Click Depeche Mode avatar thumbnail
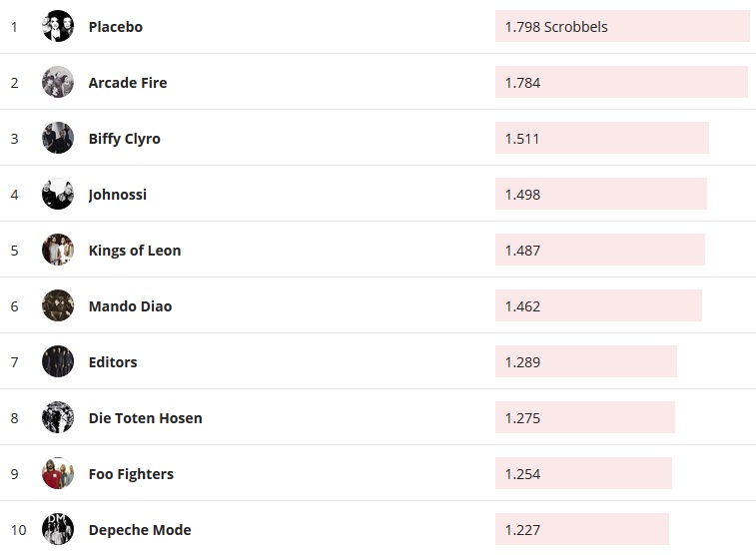This screenshot has height=555, width=756. [58, 530]
